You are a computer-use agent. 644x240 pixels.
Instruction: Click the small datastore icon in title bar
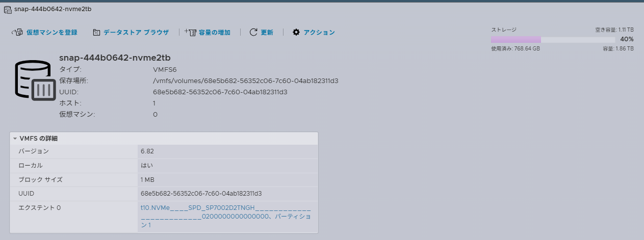(x=8, y=10)
